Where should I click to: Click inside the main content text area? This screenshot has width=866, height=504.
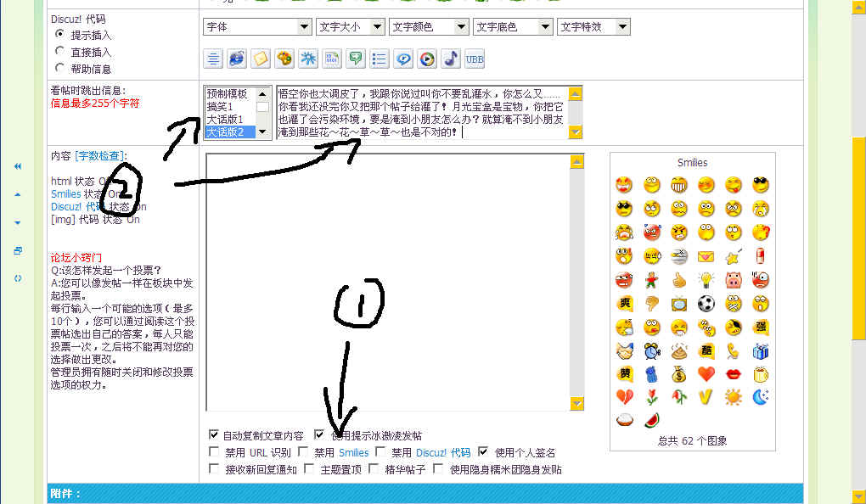388,282
